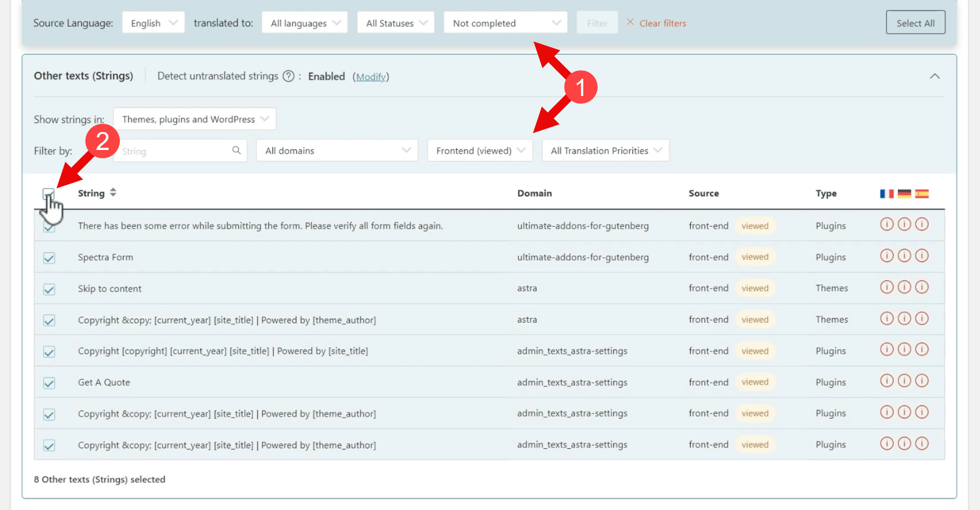Click French status icon for astra Themes Copyright row
This screenshot has height=510, width=980.
pos(886,318)
